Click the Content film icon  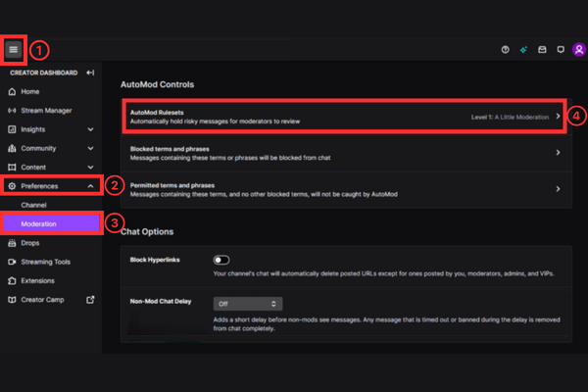(12, 167)
